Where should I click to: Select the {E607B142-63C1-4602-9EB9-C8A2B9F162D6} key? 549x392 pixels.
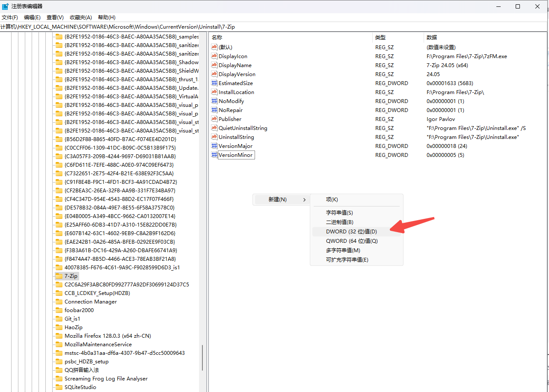[x=120, y=233]
